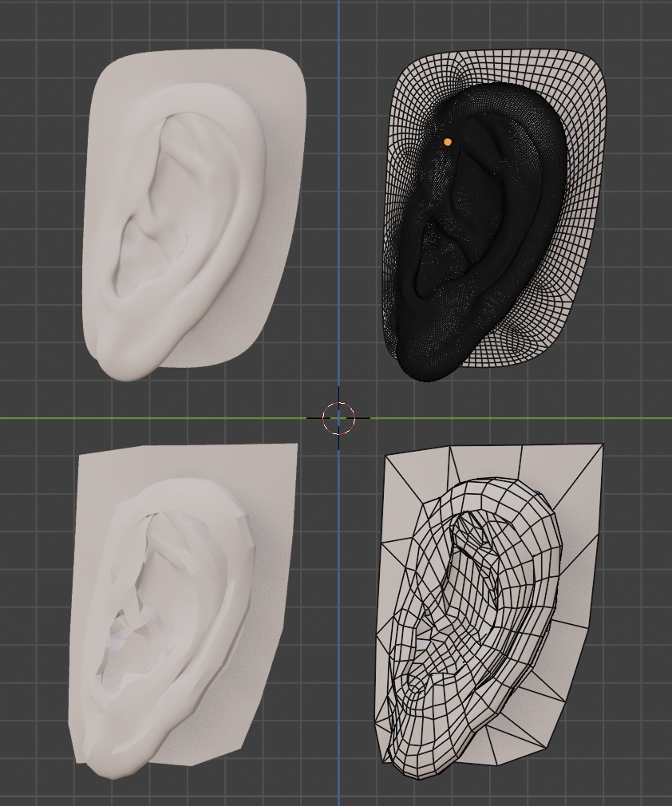The height and width of the screenshot is (806, 672).
Task: Select the dense black wireframe ear model
Action: click(495, 215)
